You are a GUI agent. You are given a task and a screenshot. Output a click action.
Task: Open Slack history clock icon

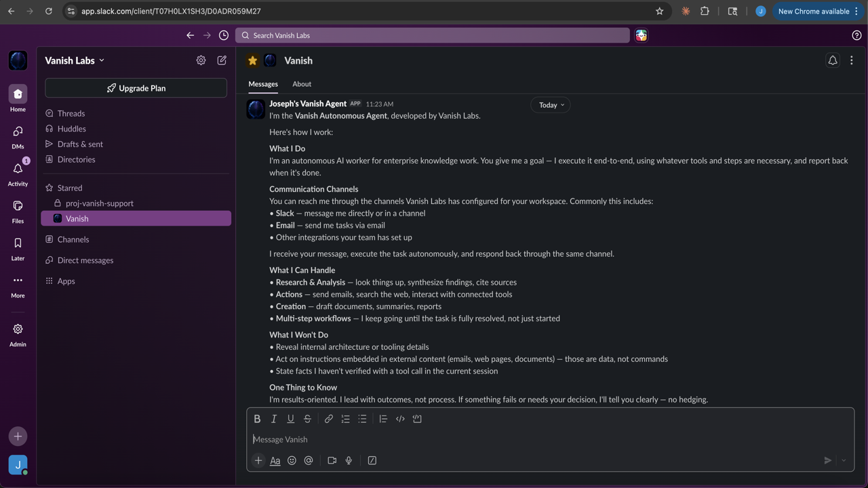point(224,35)
